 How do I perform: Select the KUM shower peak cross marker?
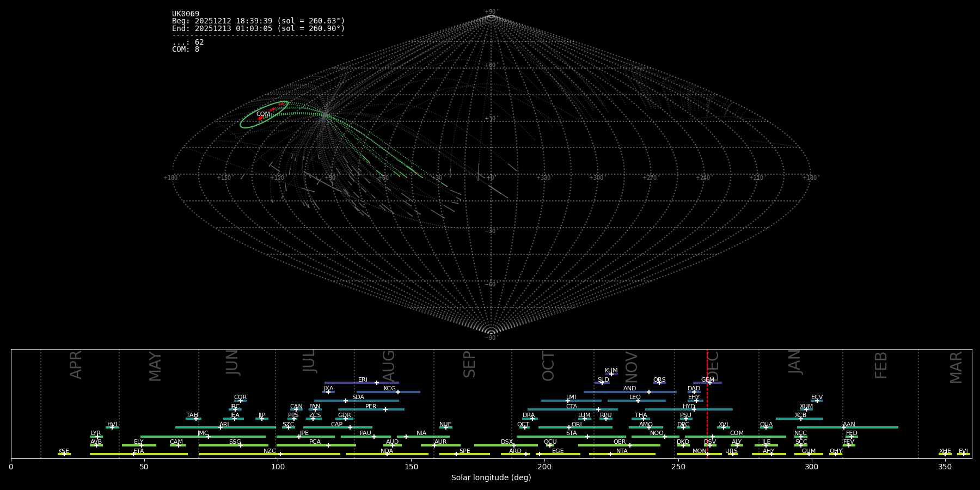[611, 374]
